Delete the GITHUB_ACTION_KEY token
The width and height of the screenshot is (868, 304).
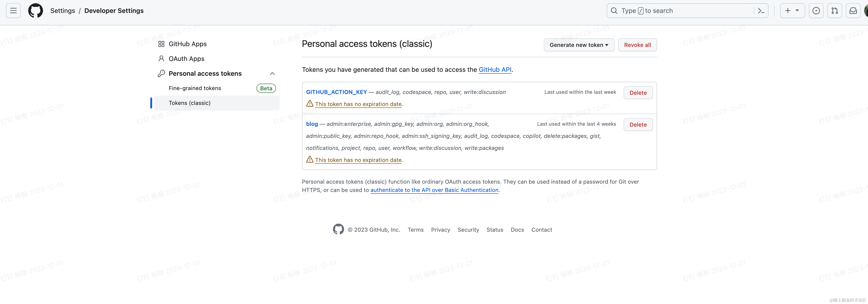click(637, 93)
